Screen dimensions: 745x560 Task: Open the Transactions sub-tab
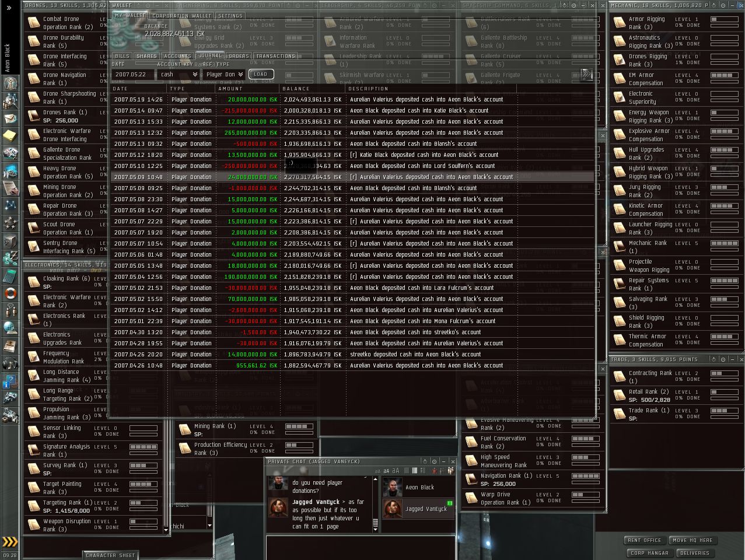click(x=275, y=56)
